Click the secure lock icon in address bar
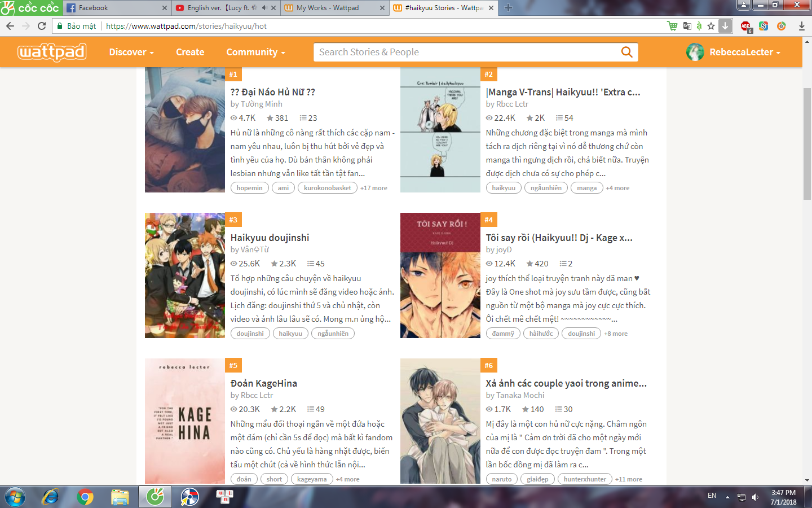The image size is (812, 508). 59,26
